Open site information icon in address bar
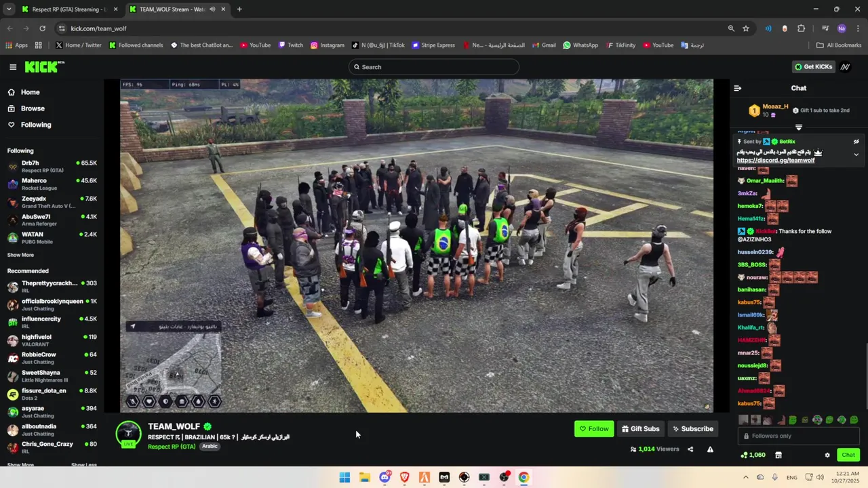868x488 pixels. (62, 28)
